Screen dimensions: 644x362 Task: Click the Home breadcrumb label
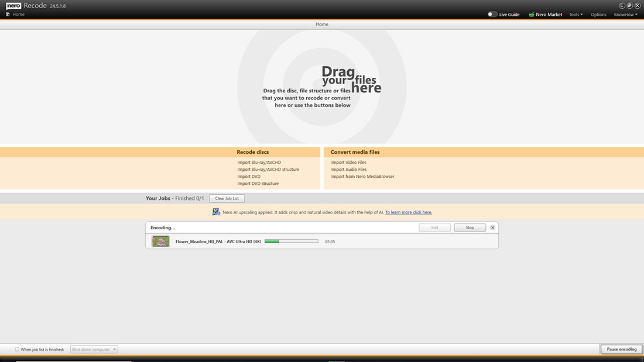[19, 15]
